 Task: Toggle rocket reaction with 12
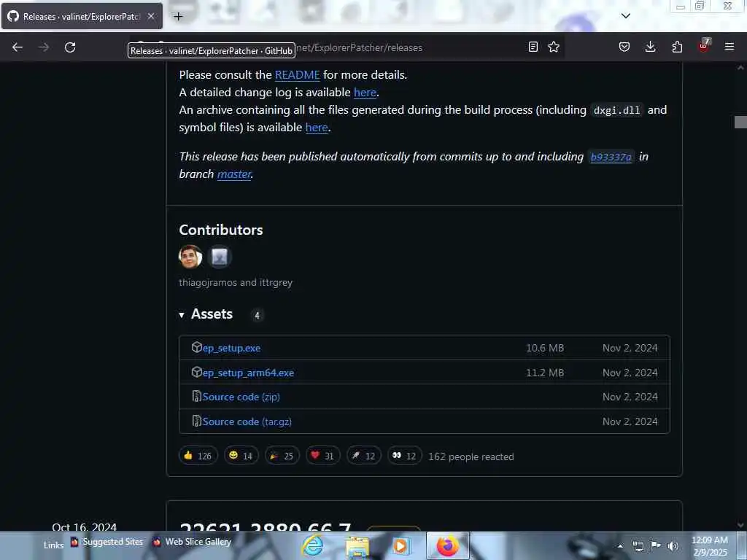[363, 456]
